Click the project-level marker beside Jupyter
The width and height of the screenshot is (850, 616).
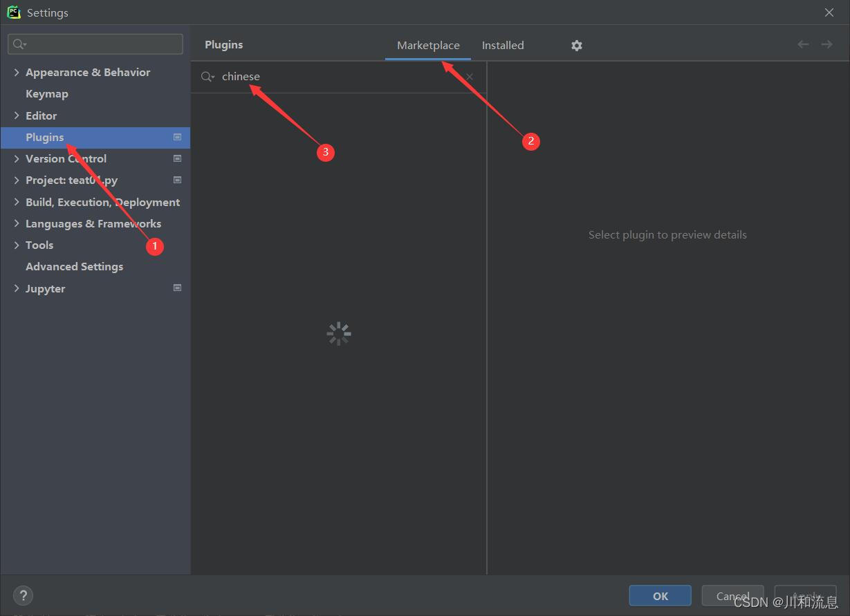[x=177, y=288]
